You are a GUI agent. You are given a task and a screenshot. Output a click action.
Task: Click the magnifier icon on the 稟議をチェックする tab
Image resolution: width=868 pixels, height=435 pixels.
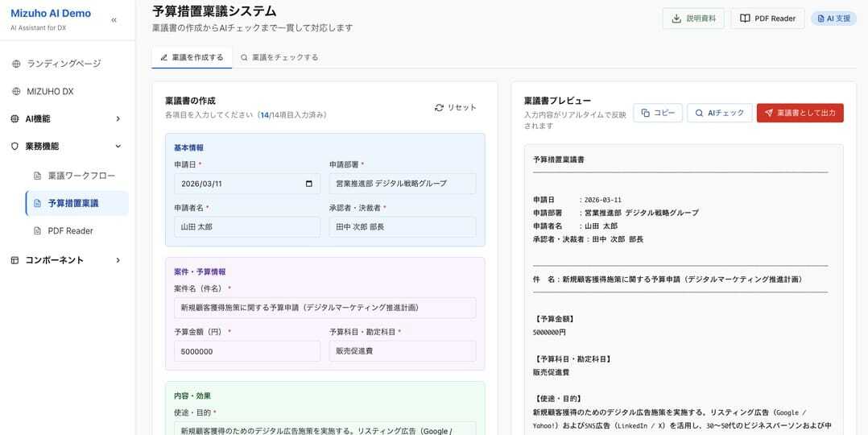click(244, 57)
